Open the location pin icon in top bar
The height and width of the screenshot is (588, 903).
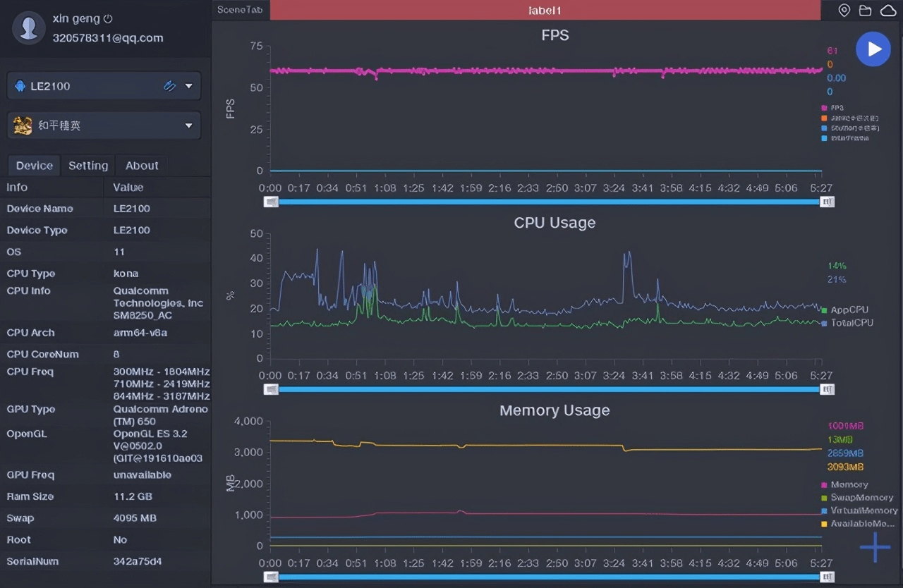844,10
